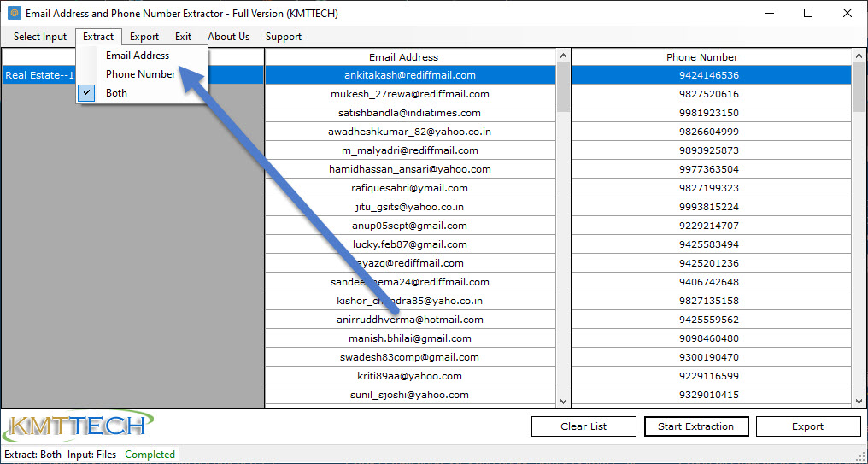Select manish.bhilai@gmail.com row
868x464 pixels.
pos(410,339)
